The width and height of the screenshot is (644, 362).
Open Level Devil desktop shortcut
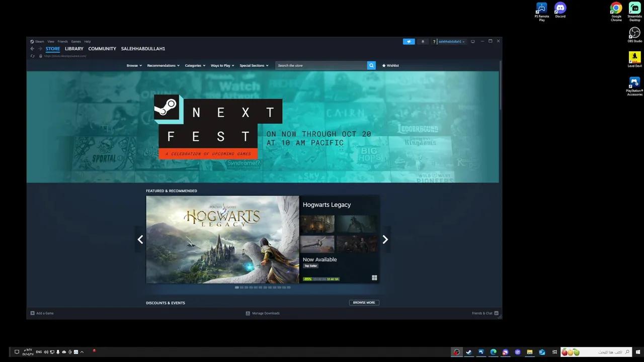pyautogui.click(x=635, y=59)
